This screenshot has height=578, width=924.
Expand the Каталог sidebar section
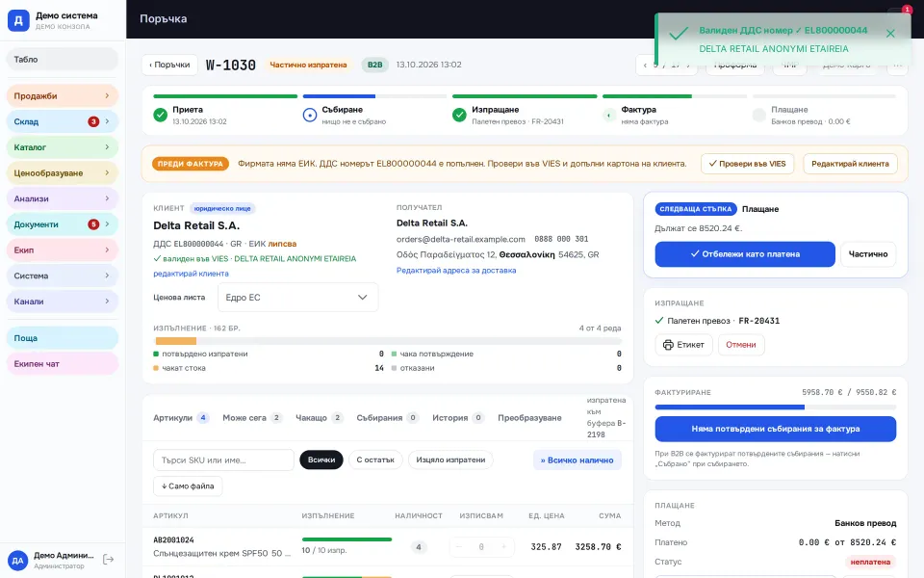click(x=63, y=147)
